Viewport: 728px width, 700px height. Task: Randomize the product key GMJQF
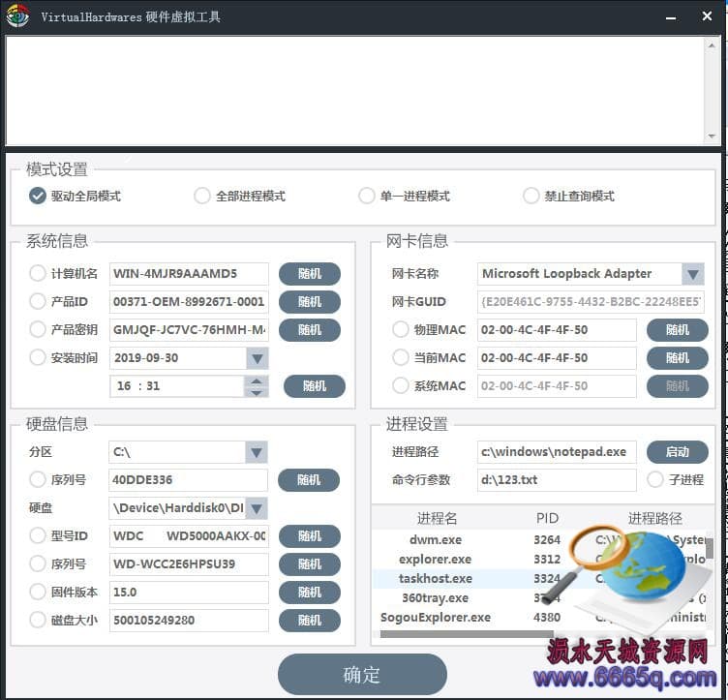click(x=310, y=330)
